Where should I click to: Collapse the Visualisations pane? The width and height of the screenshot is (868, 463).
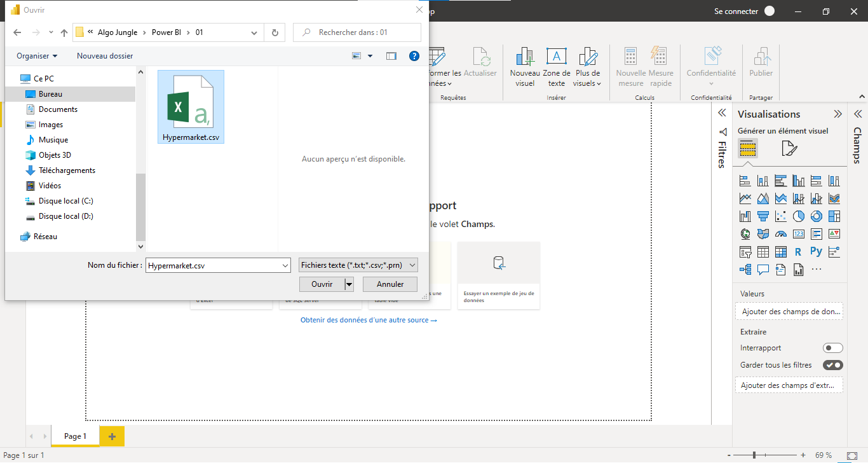tap(838, 114)
